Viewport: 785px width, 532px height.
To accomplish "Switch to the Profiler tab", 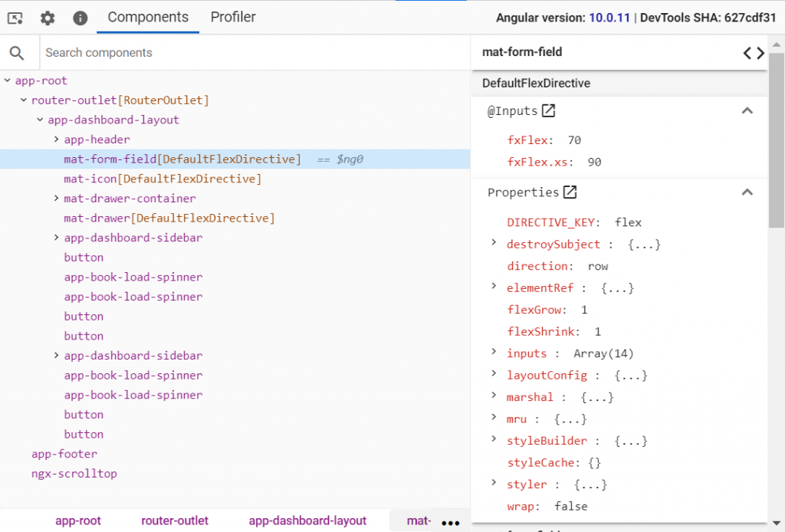I will pos(233,17).
